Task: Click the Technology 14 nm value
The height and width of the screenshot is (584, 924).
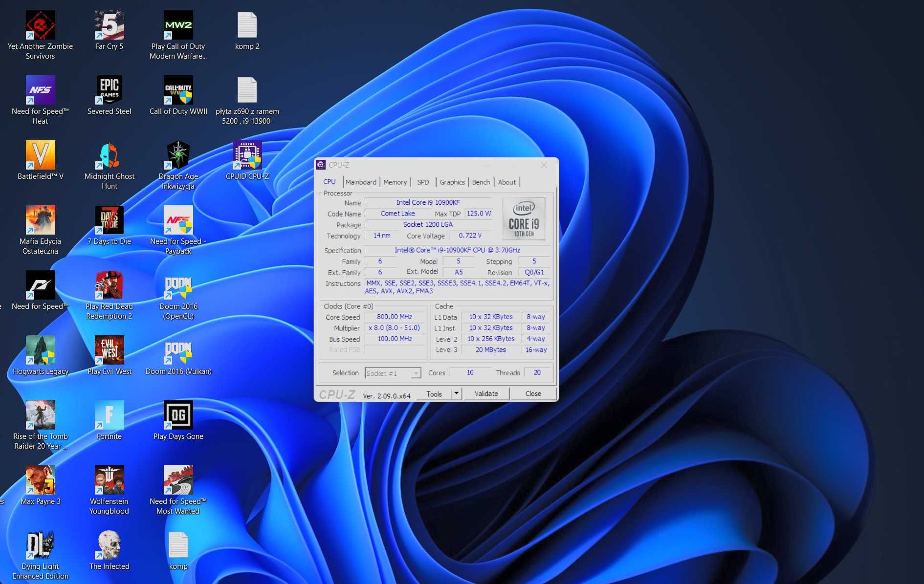Action: pos(382,236)
